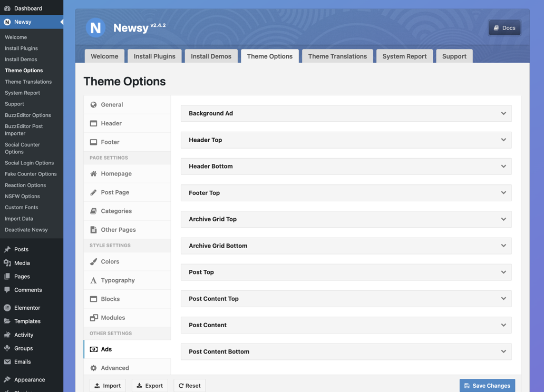Screen dimensions: 544x392
Task: Click the Other Pages document icon
Action: (x=93, y=230)
